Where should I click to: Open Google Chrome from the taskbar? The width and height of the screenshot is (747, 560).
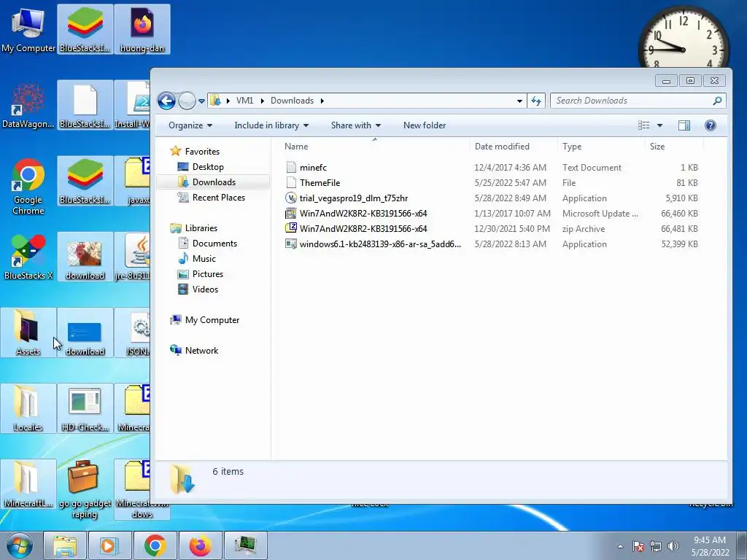point(155,545)
